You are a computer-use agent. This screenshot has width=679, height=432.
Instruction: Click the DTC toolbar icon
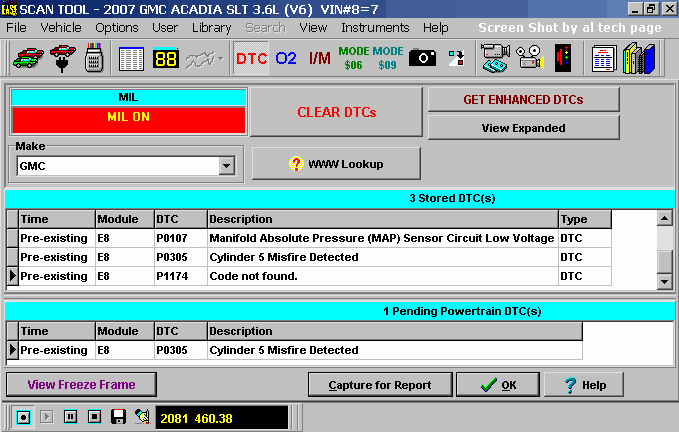(x=251, y=58)
